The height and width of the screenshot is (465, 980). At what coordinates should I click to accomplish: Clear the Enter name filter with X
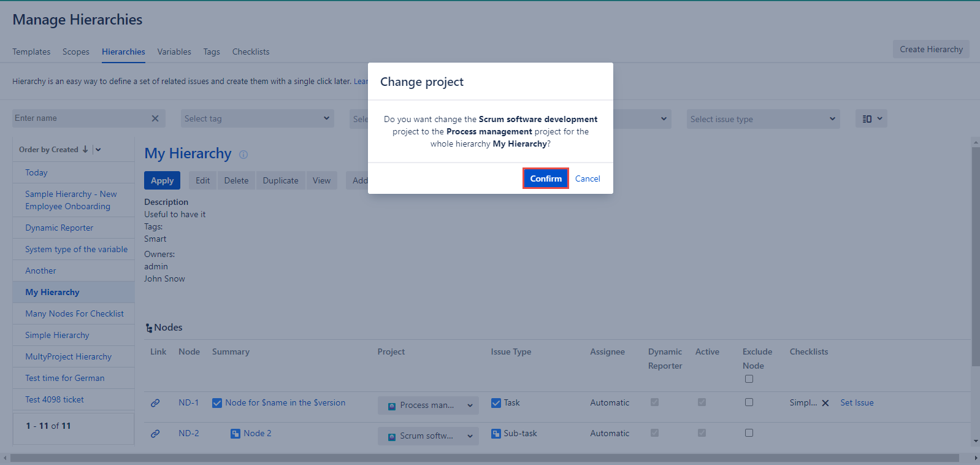click(x=155, y=118)
